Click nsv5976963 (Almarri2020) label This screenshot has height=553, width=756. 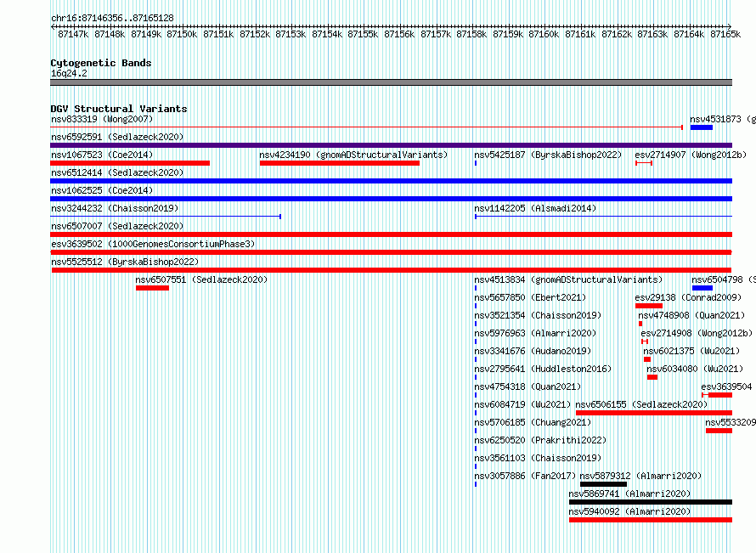pos(535,333)
